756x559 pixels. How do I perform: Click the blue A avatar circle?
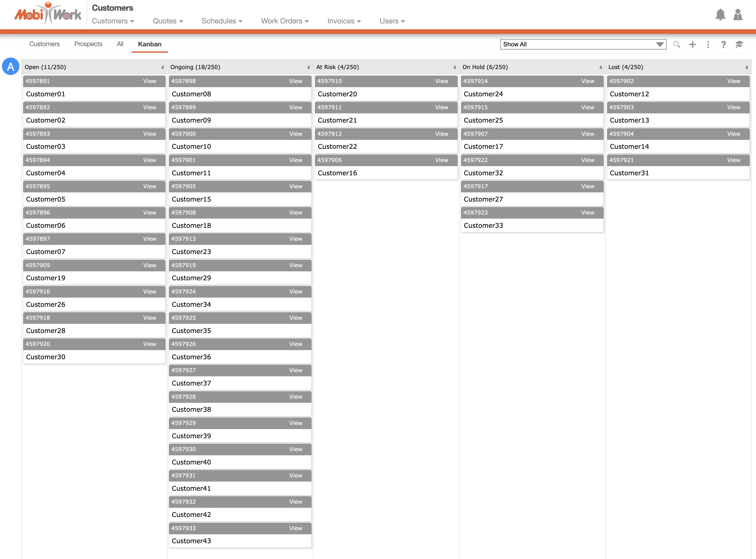point(10,66)
